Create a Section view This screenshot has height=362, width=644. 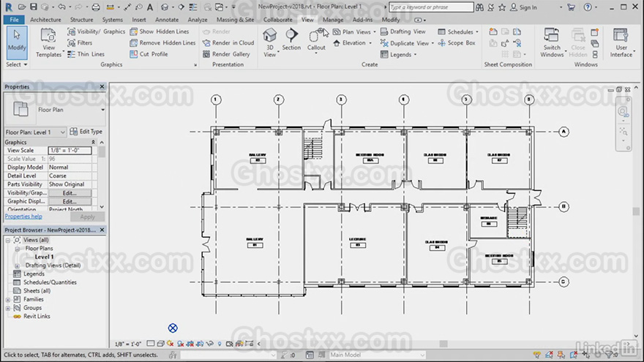(x=291, y=39)
